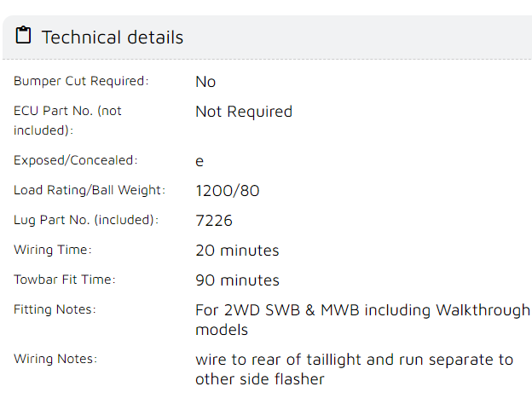Viewport: 532px width, 398px height.
Task: Click the Load Rating/Ball Weight label
Action: (90, 190)
